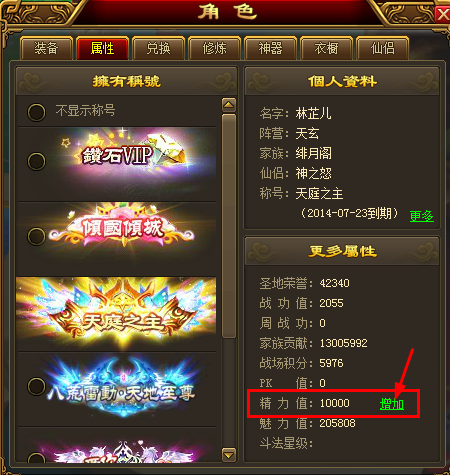Click the title list scrollbar thumb

tap(229, 226)
